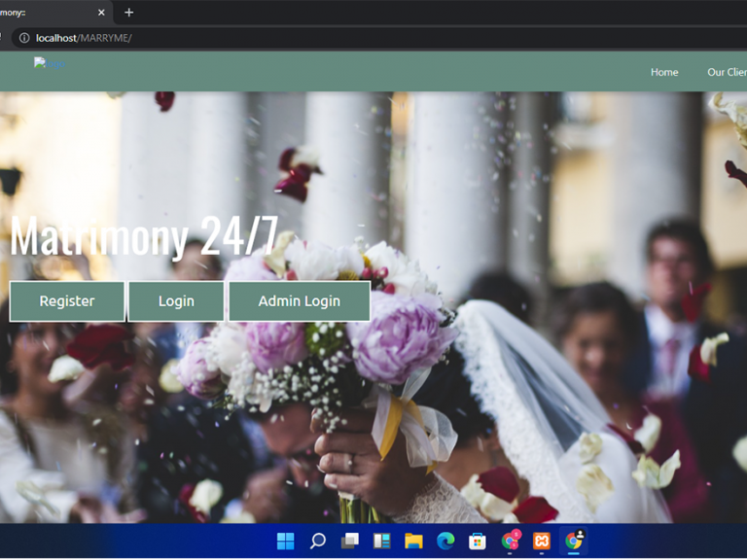The image size is (747, 560).
Task: Click the Login button
Action: (x=176, y=301)
